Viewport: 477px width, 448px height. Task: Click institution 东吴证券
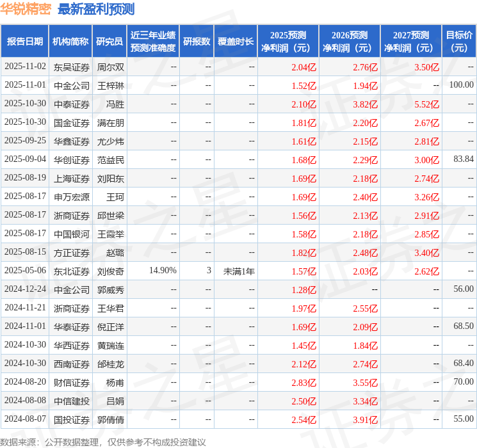(72, 67)
